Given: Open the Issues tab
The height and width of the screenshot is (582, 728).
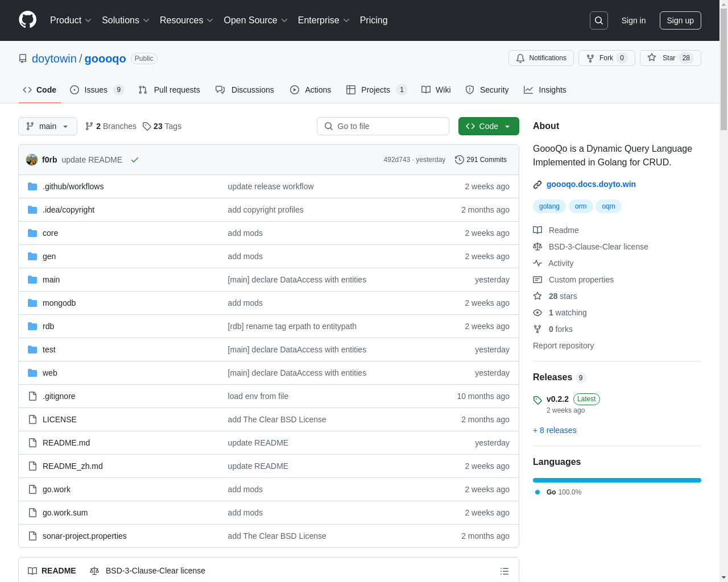Looking at the screenshot, I should coord(97,90).
